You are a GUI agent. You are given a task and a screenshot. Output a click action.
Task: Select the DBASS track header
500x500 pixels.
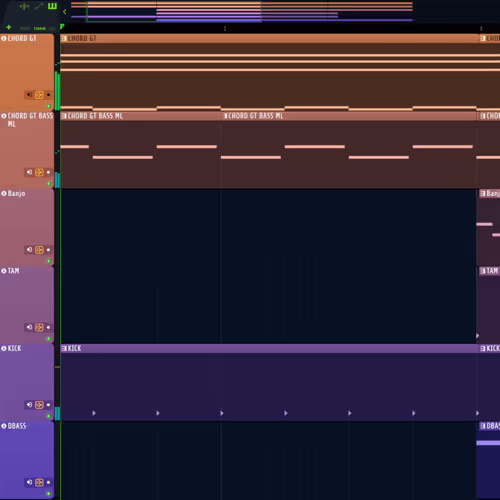[x=27, y=460]
